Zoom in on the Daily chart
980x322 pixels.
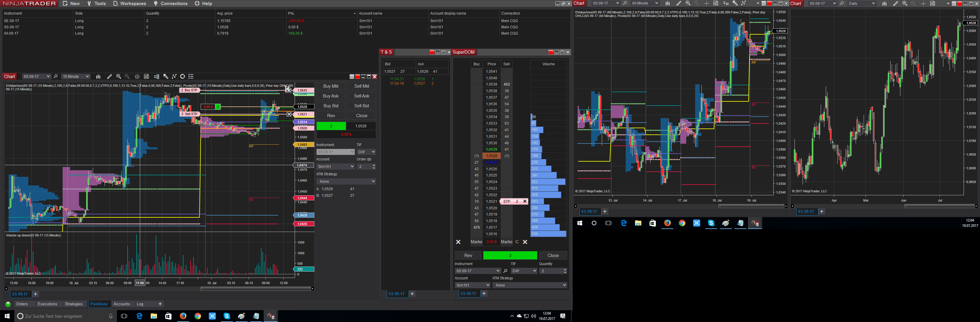pyautogui.click(x=905, y=3)
